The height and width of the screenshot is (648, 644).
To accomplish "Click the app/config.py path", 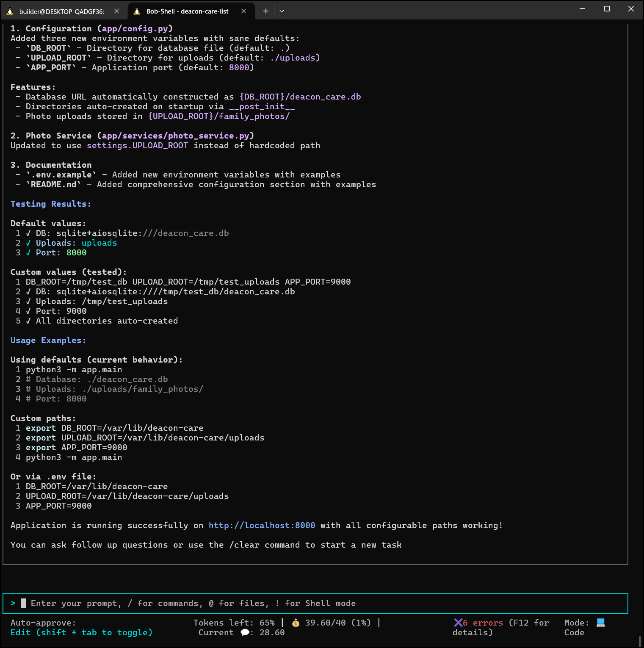I will point(135,28).
